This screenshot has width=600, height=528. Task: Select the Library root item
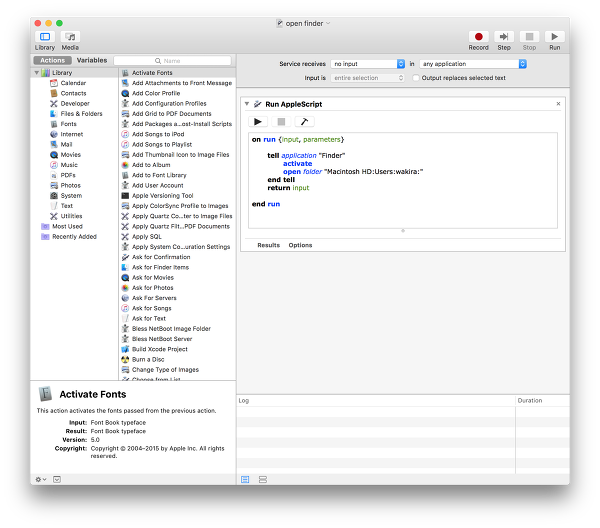[75, 73]
